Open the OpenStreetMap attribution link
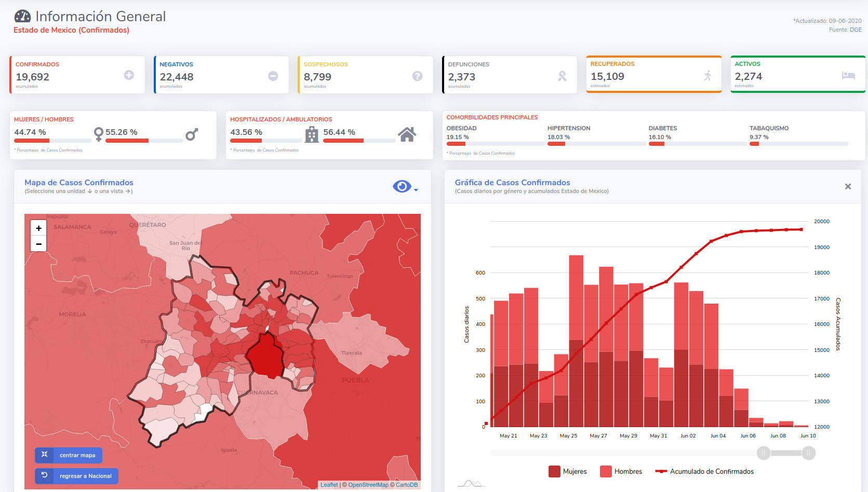 (x=368, y=485)
